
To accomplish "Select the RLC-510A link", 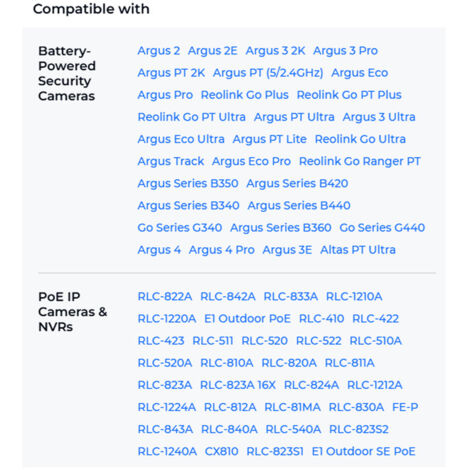I will (375, 341).
